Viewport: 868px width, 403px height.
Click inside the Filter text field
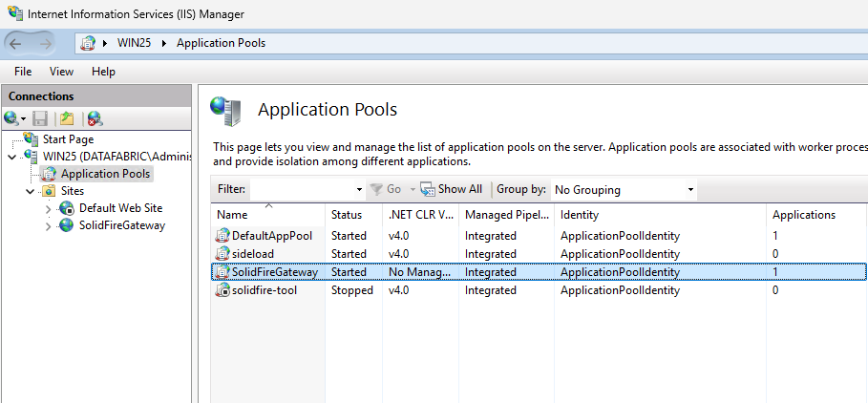pos(302,189)
